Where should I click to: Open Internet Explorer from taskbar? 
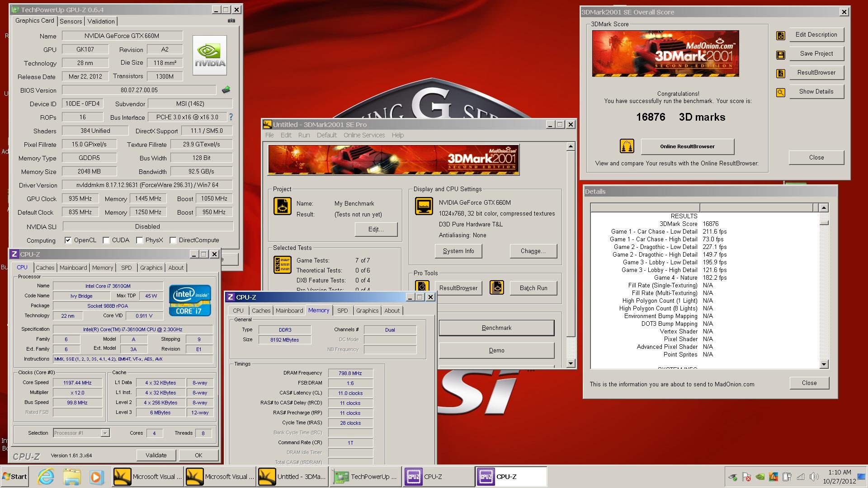pos(46,477)
